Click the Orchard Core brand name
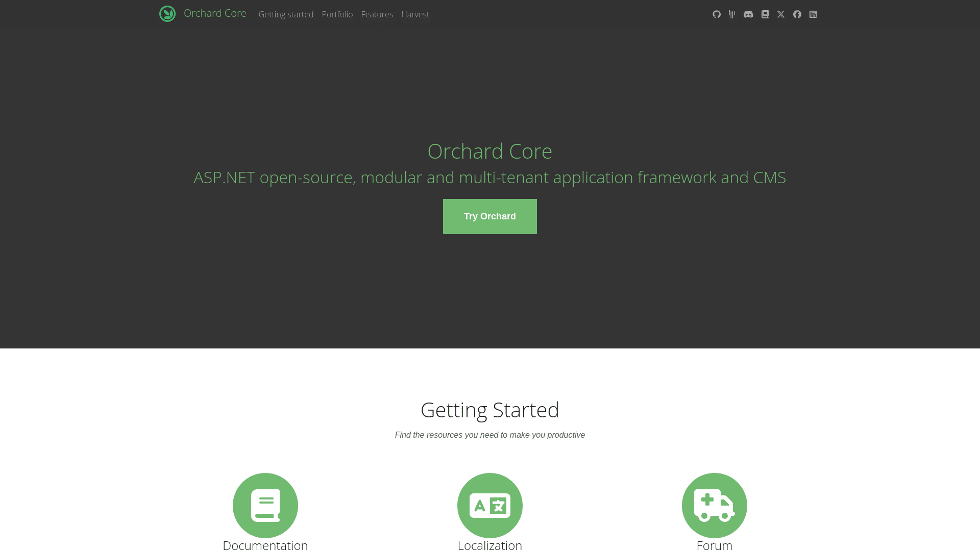980x551 pixels. (215, 13)
